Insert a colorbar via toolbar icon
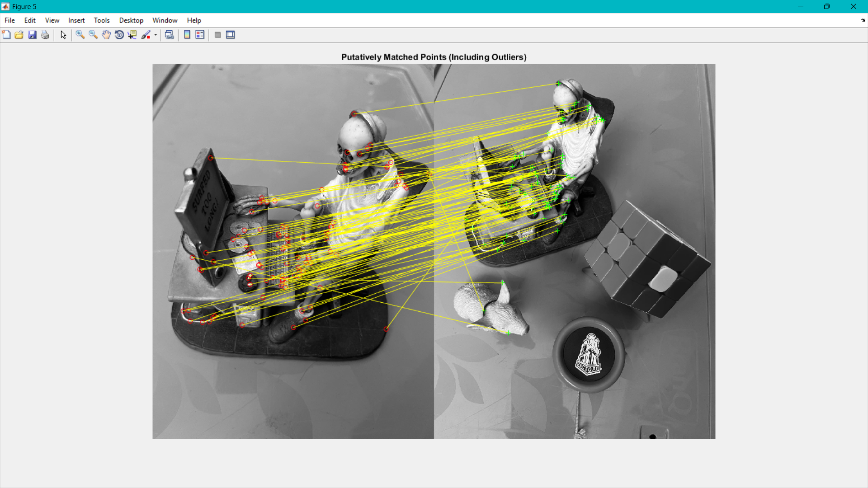 click(x=187, y=35)
